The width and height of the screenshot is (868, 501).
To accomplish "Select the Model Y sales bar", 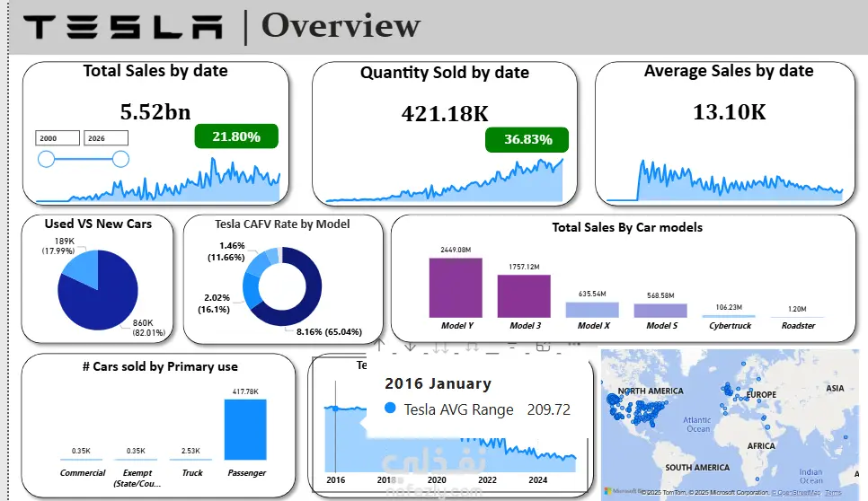I will (456, 287).
